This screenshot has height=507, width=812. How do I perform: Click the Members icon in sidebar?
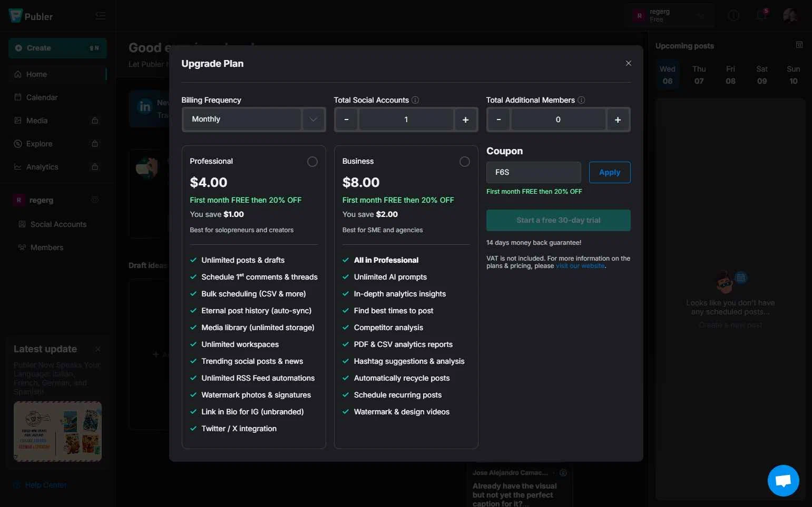point(22,247)
